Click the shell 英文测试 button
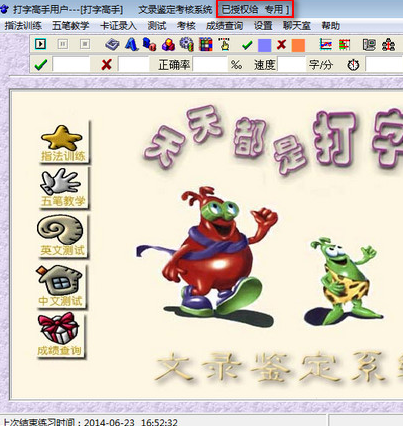Image resolution: width=403 pixels, height=426 pixels. (62, 236)
